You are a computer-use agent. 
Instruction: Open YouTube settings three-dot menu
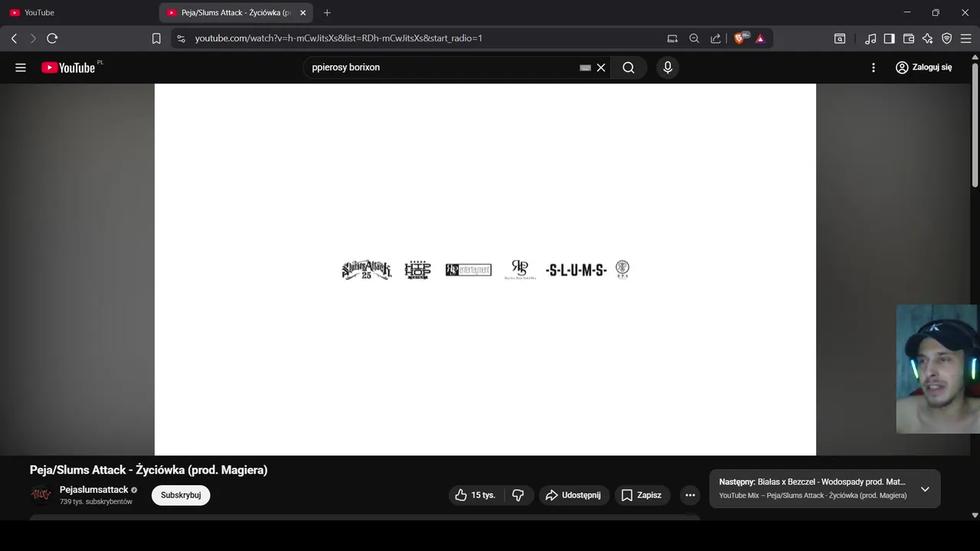point(874,67)
